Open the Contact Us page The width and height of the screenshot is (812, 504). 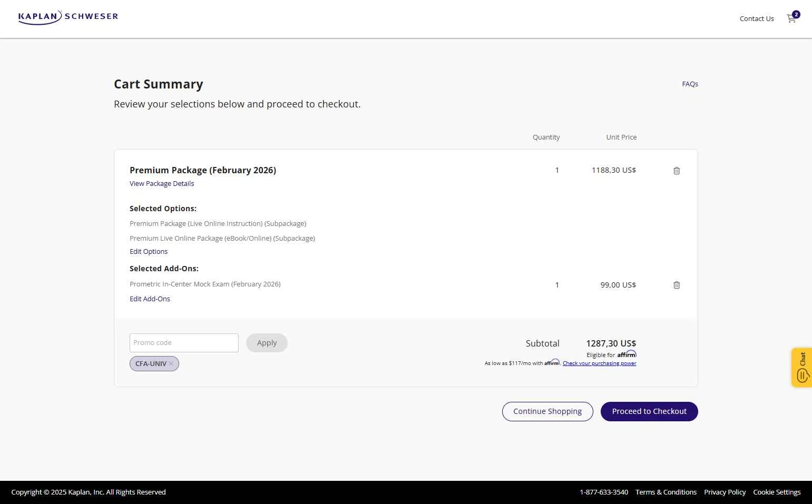[757, 18]
